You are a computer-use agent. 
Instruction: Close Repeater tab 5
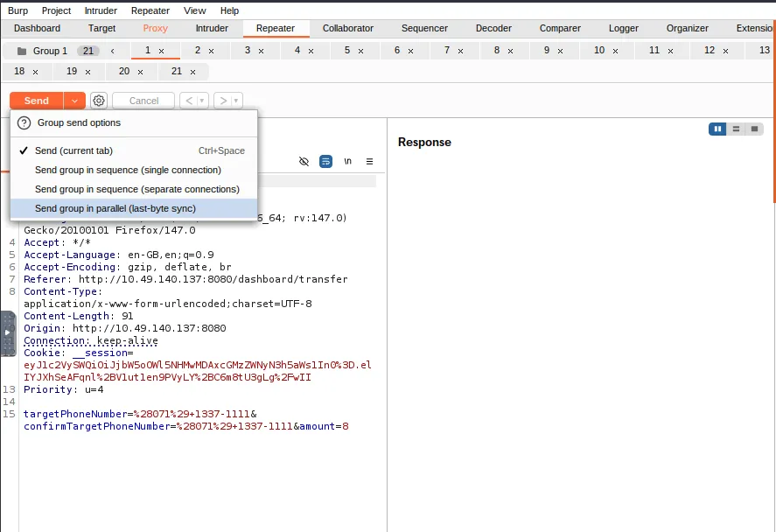[360, 52]
